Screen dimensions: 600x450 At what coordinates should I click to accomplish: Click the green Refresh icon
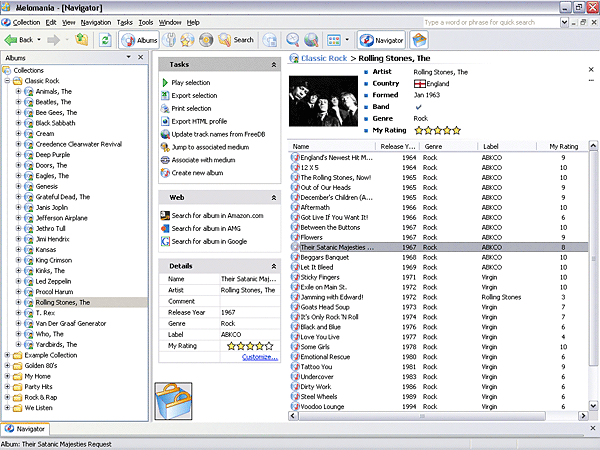(105, 40)
